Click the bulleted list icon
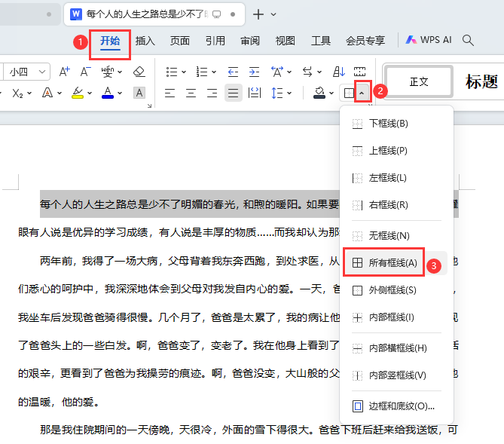 (x=172, y=72)
